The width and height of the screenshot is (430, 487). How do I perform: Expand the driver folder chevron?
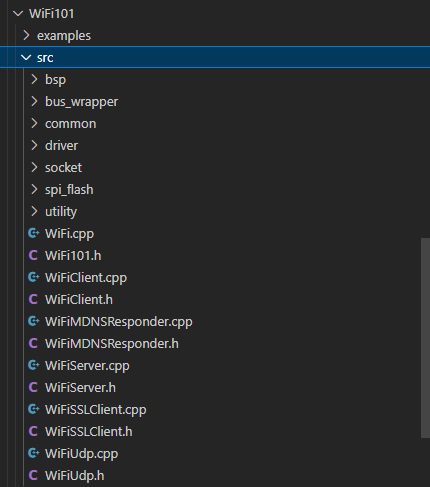[34, 145]
